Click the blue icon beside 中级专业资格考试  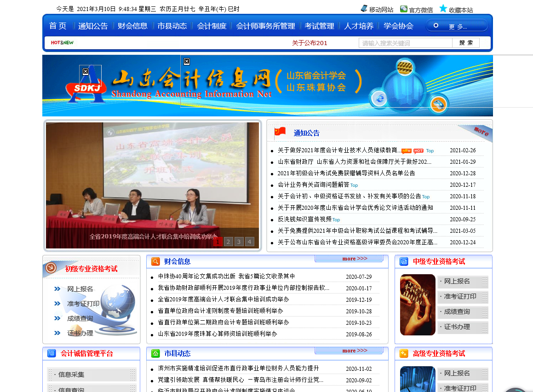coord(404,261)
